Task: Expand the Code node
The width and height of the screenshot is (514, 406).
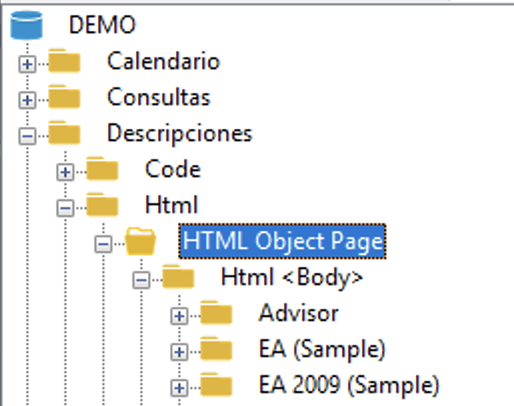Action: point(65,172)
